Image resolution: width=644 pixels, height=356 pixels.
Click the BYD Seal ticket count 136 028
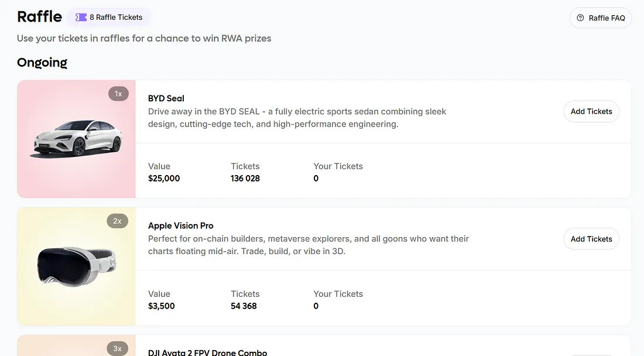(x=245, y=178)
